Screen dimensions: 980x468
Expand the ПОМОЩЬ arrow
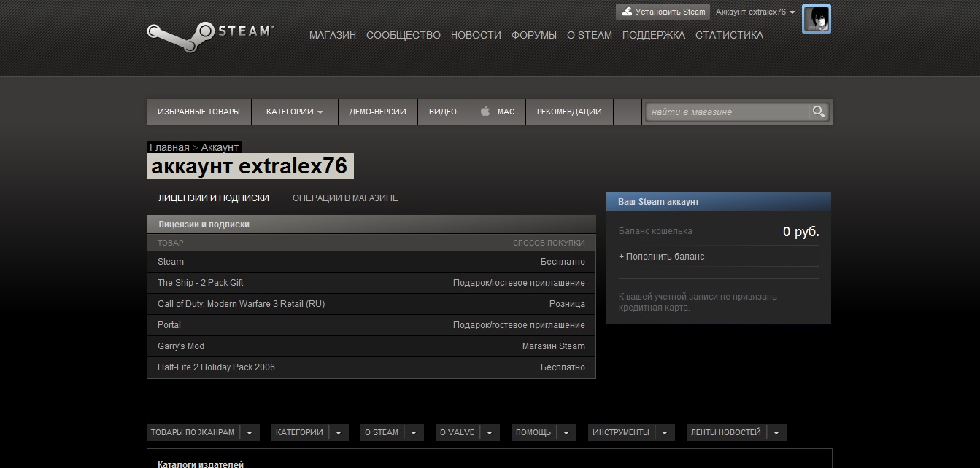[566, 432]
